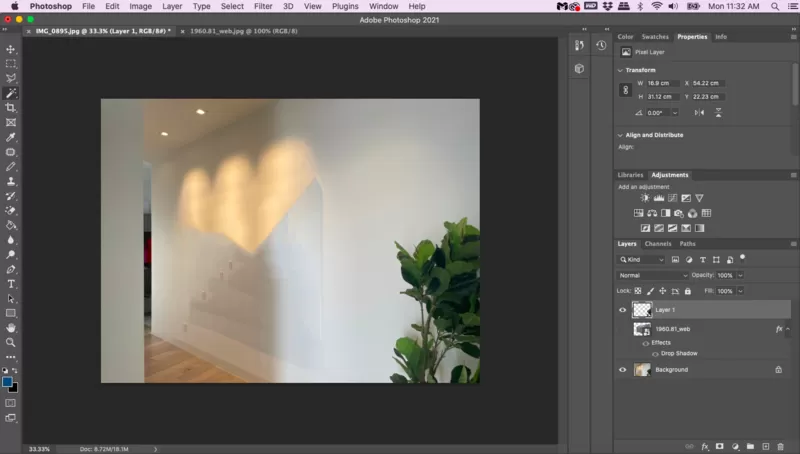Open the Filter menu
800x454 pixels.
[x=263, y=6]
